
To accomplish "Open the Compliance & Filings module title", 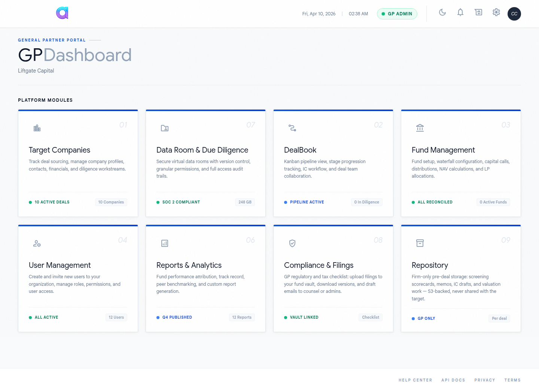I will click(319, 265).
